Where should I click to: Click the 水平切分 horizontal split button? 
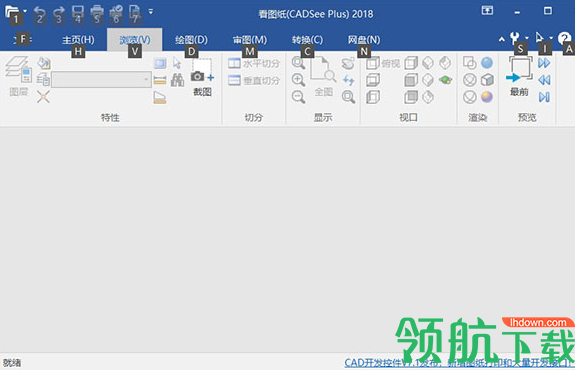pos(254,63)
